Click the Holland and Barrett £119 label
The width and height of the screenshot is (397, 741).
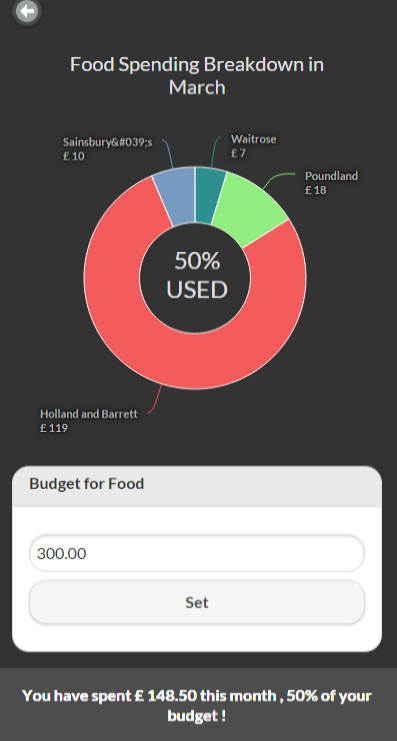(89, 421)
